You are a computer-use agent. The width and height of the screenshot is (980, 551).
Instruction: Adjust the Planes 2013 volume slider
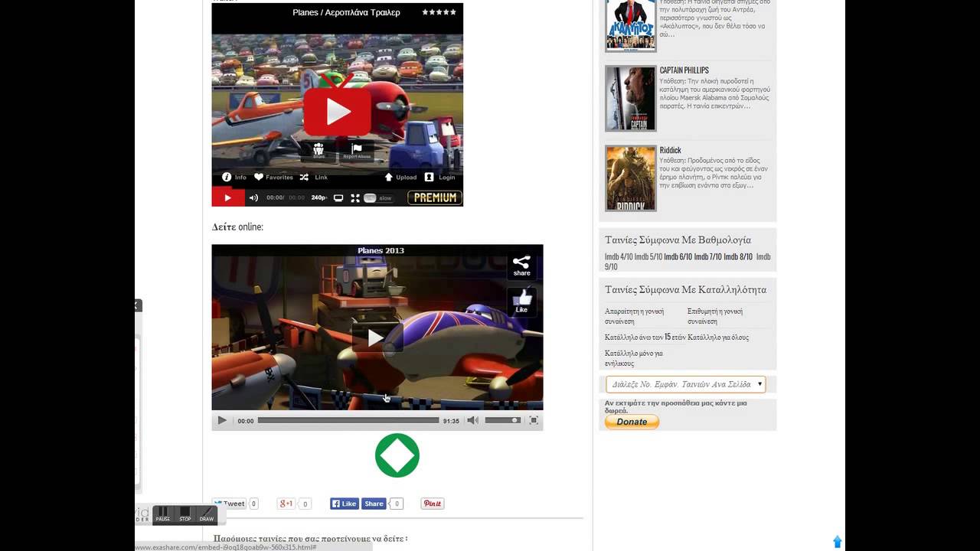tap(503, 420)
